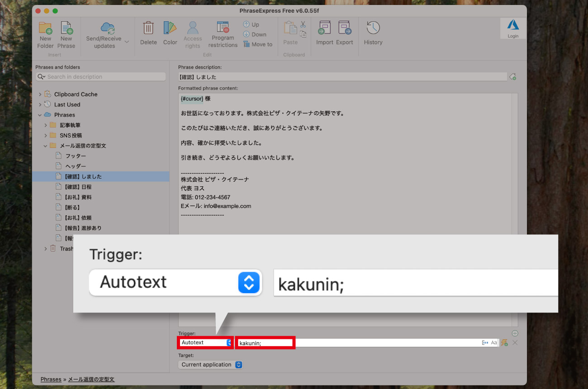Import phrases using the Import icon
Viewport: 588px width, 389px height.
pyautogui.click(x=325, y=33)
